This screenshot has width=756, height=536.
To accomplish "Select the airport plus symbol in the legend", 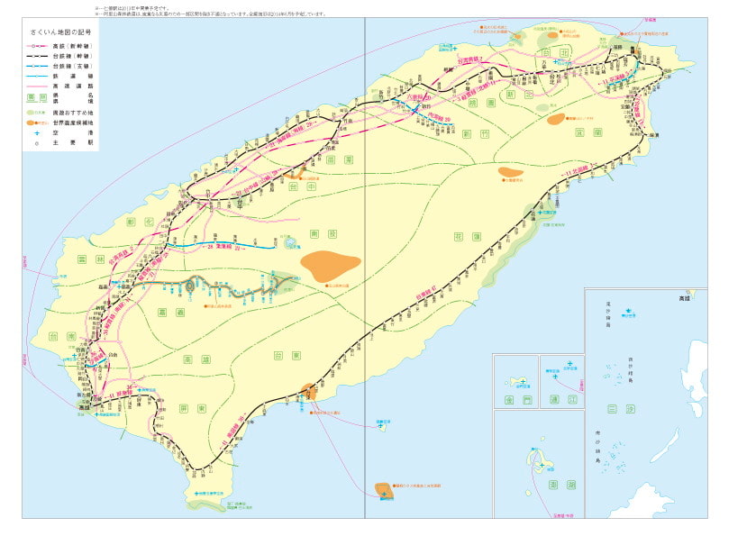I will [38, 132].
